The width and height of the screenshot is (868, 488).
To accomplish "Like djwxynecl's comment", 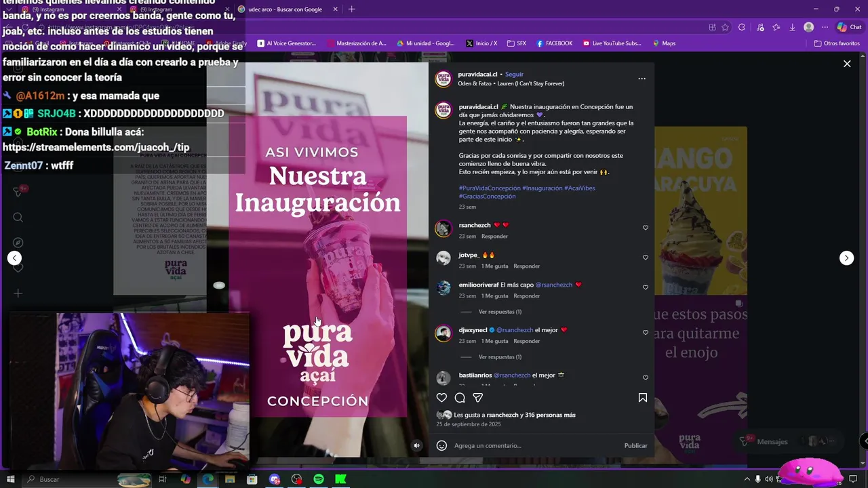I will tap(645, 333).
